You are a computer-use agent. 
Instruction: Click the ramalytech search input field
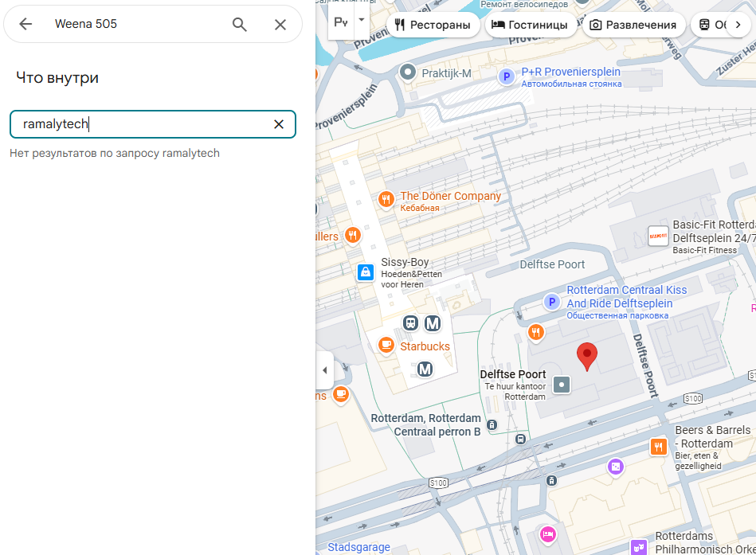[143, 124]
